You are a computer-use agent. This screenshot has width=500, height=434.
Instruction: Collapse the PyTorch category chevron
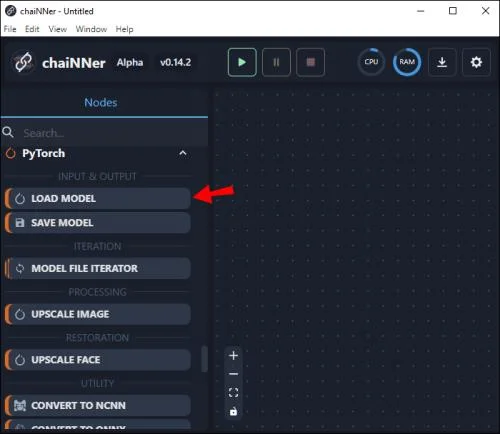183,153
